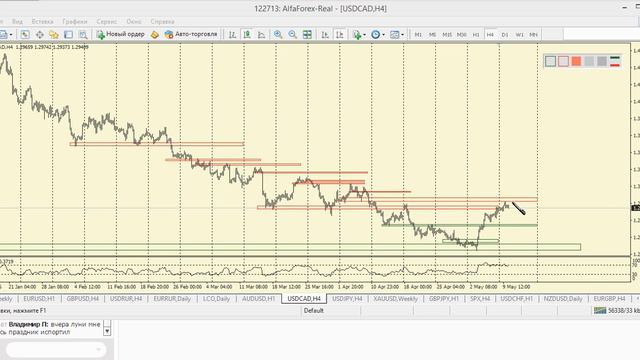
Task: Switch to the NZDUSD,Daily chart tab
Action: click(x=563, y=299)
